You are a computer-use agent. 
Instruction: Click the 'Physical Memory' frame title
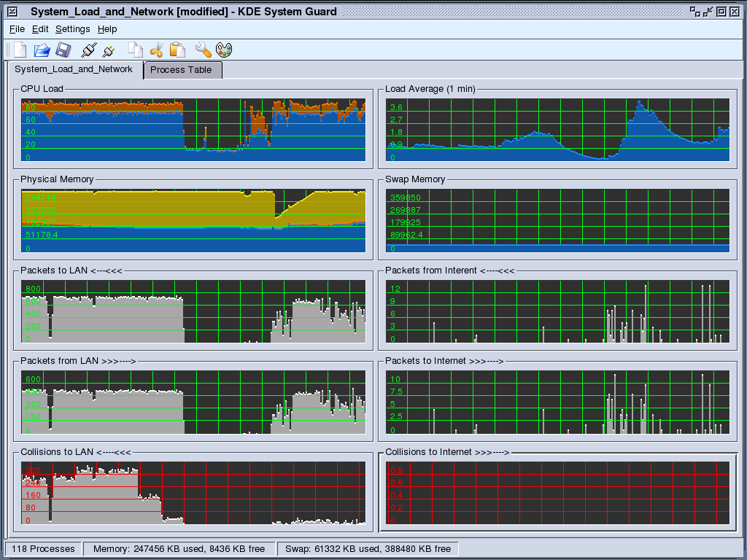pyautogui.click(x=57, y=179)
